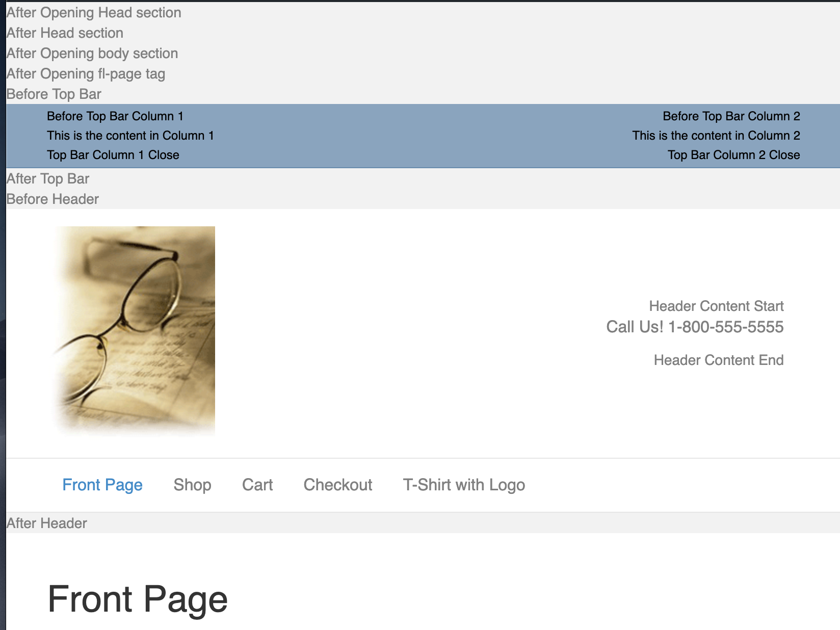Viewport: 840px width, 630px height.
Task: Click the 'Header Content End' text
Action: (719, 360)
